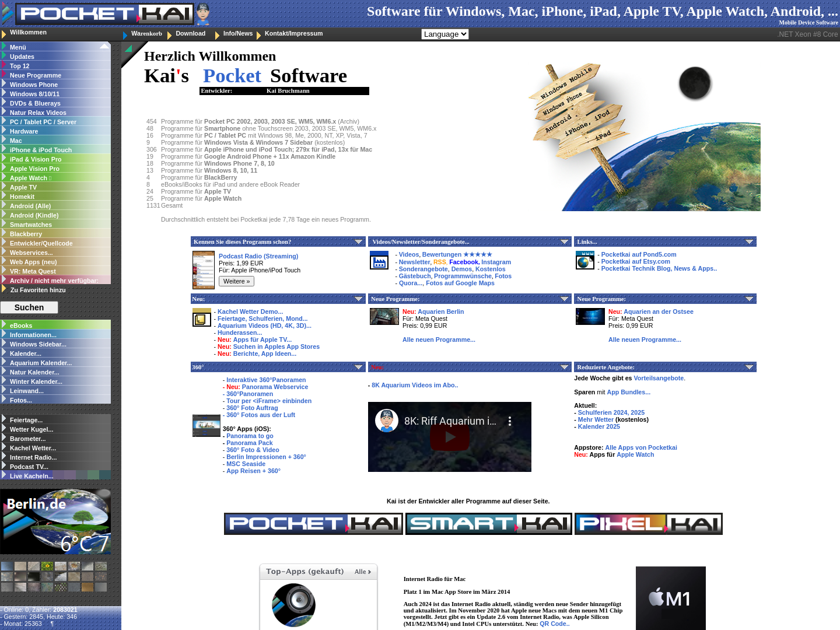This screenshot has width=840, height=630.
Task: Expand Reduzierte Angebote panel arrow
Action: click(x=750, y=367)
